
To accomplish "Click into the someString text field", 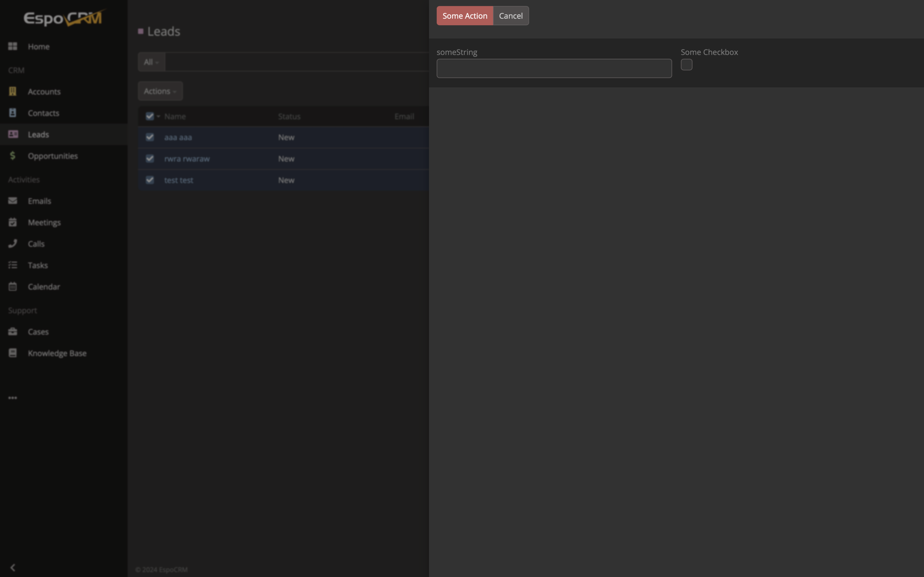I will pos(554,69).
